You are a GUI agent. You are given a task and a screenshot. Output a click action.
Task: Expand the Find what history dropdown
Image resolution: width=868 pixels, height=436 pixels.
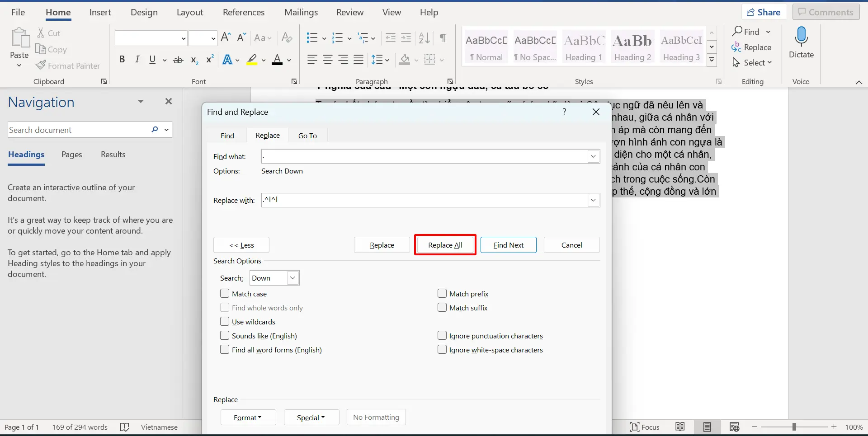tap(593, 156)
